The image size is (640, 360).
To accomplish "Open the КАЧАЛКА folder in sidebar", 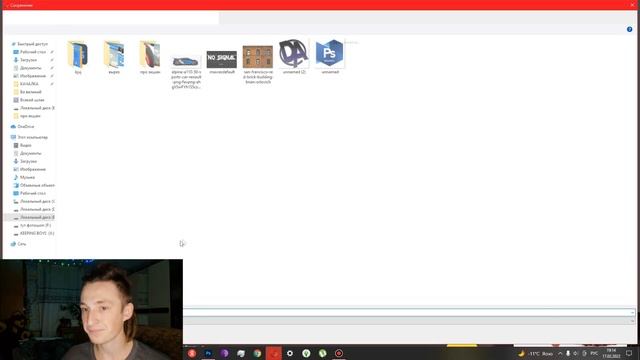I will tap(26, 84).
